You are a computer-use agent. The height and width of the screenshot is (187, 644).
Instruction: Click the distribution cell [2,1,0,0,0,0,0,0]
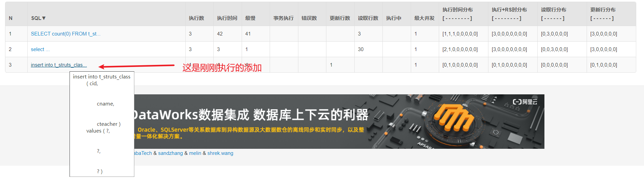click(x=460, y=49)
